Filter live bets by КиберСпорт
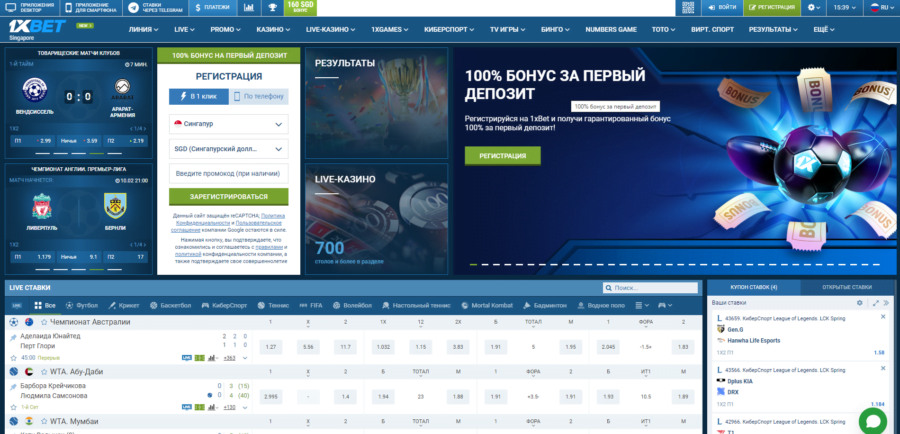The height and width of the screenshot is (434, 900). point(224,305)
